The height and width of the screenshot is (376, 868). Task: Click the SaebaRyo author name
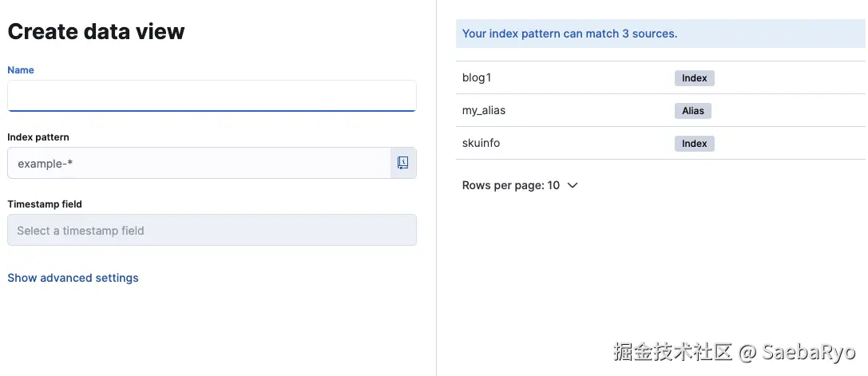tap(808, 351)
